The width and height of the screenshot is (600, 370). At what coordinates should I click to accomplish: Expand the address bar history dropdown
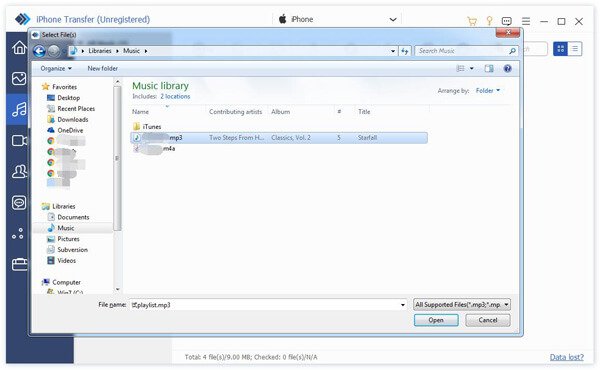point(393,51)
